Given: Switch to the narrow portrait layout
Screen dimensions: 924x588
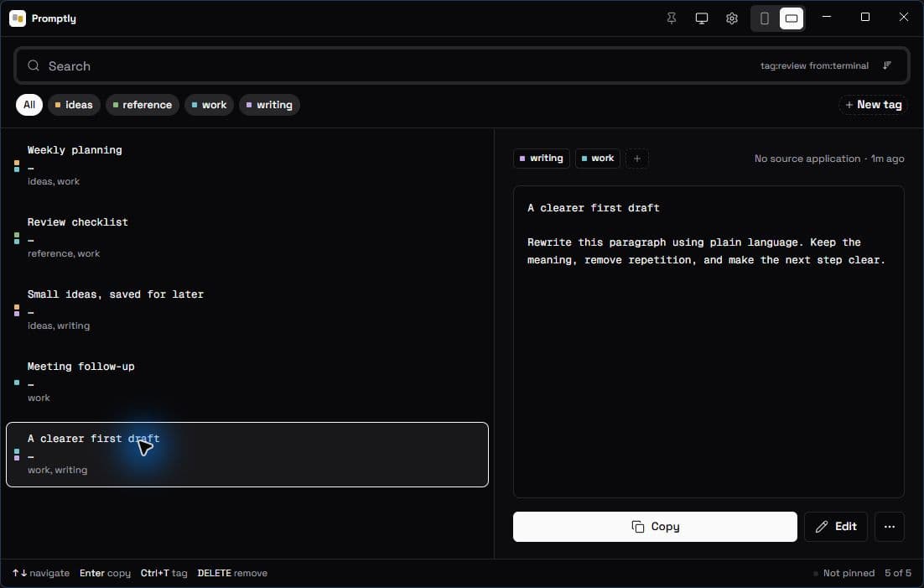Looking at the screenshot, I should click(765, 18).
